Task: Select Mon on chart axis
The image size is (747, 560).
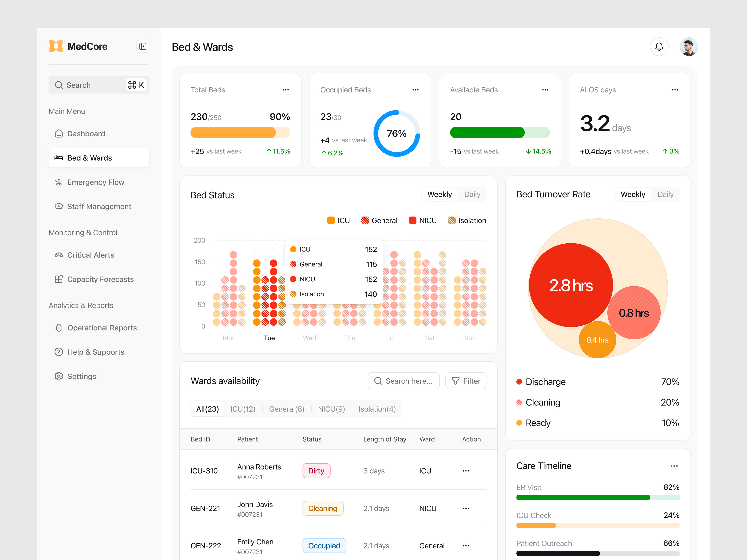Action: tap(229, 338)
